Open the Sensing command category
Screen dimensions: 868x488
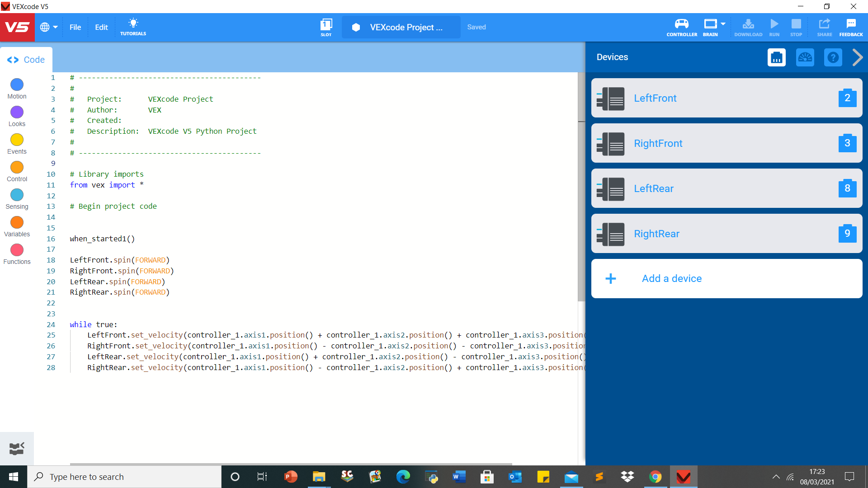pos(17,199)
